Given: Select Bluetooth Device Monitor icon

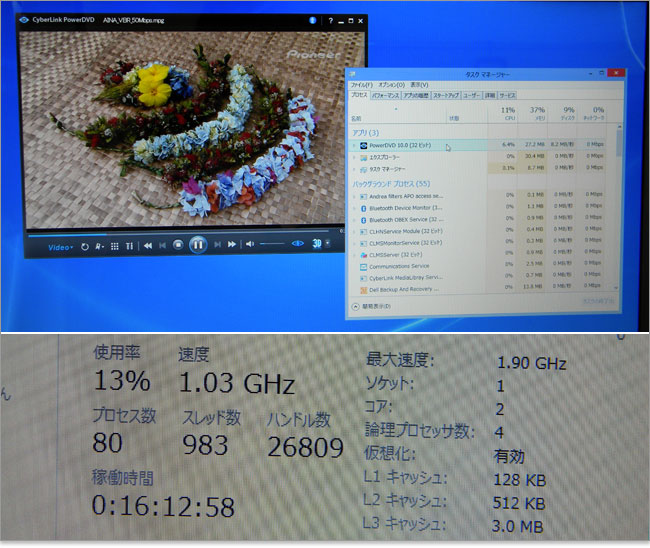Looking at the screenshot, I should 364,208.
